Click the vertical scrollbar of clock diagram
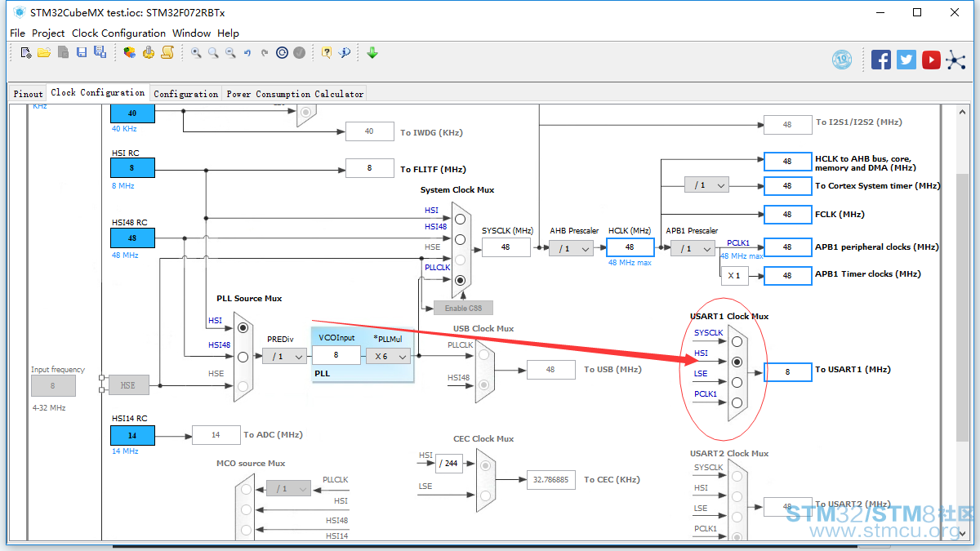This screenshot has height=551, width=980. tap(964, 322)
